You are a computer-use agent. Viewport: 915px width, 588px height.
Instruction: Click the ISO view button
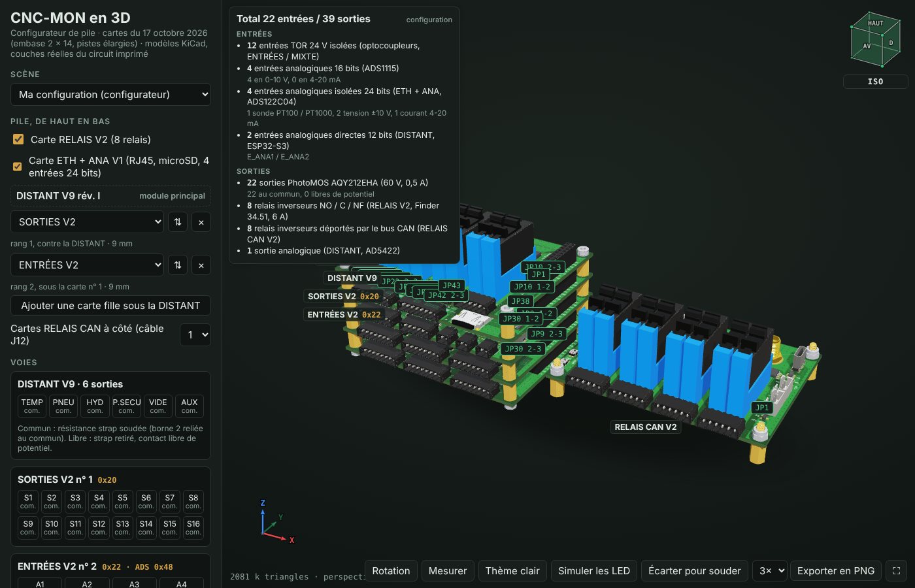875,82
